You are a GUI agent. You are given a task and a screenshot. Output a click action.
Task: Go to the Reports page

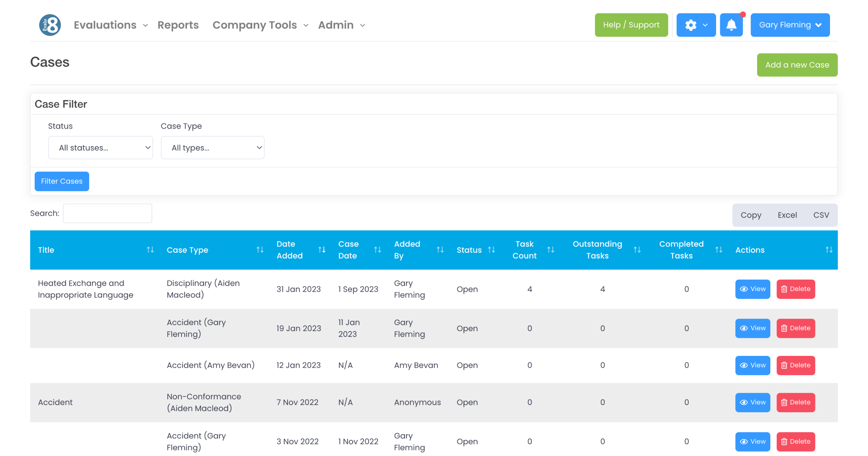click(178, 25)
